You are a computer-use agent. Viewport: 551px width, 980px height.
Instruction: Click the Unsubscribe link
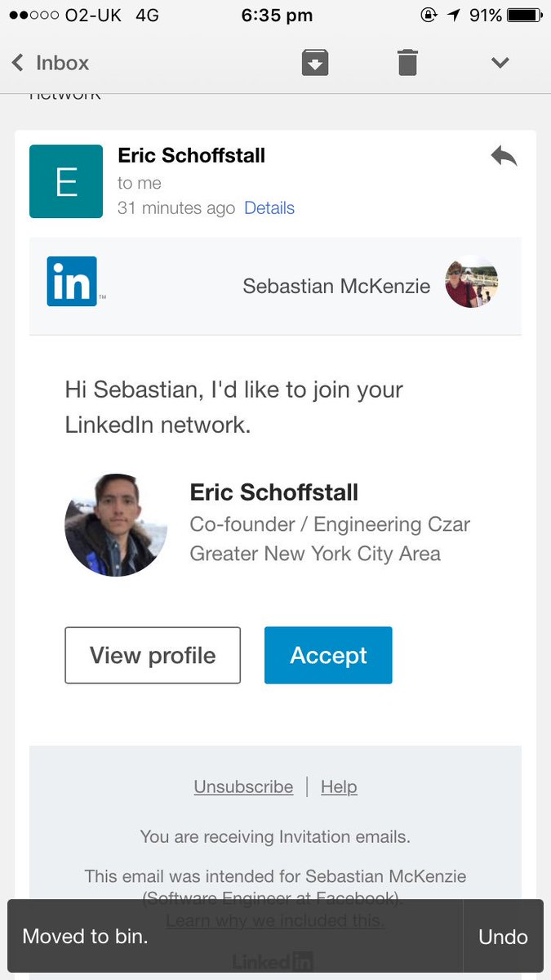[243, 786]
